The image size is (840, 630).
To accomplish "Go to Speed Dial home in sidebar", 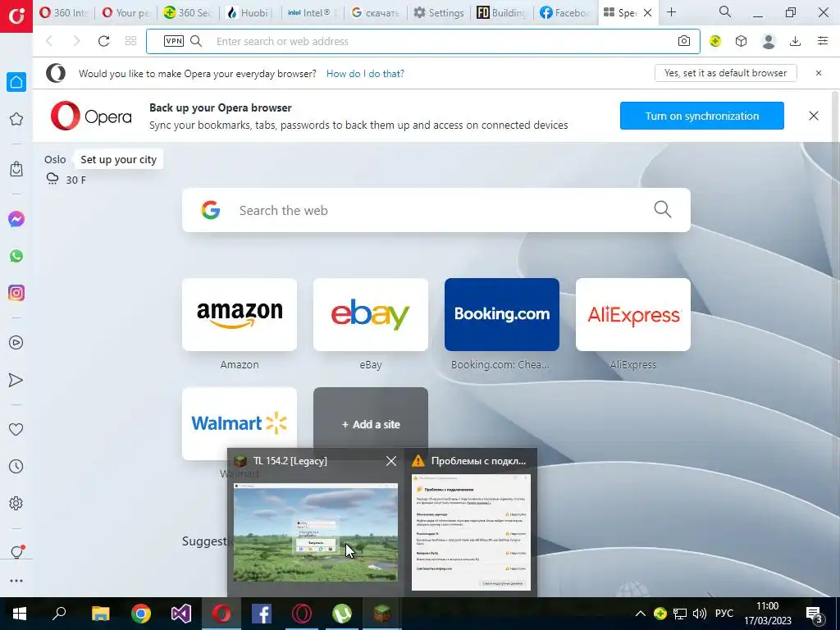I will click(16, 82).
